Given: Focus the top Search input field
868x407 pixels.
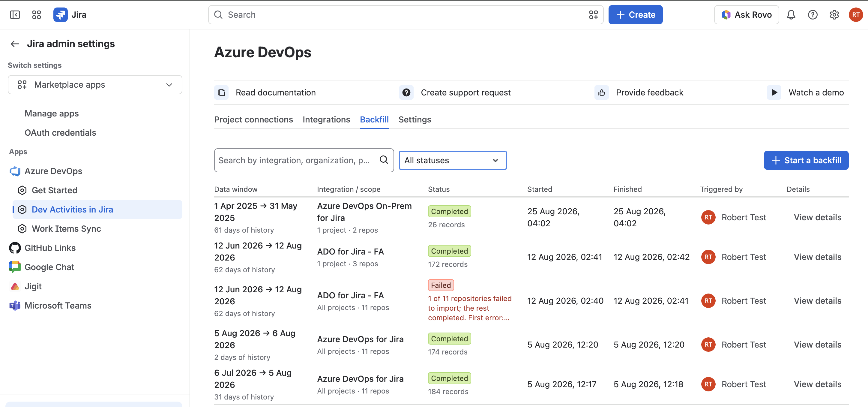Looking at the screenshot, I should click(x=406, y=15).
